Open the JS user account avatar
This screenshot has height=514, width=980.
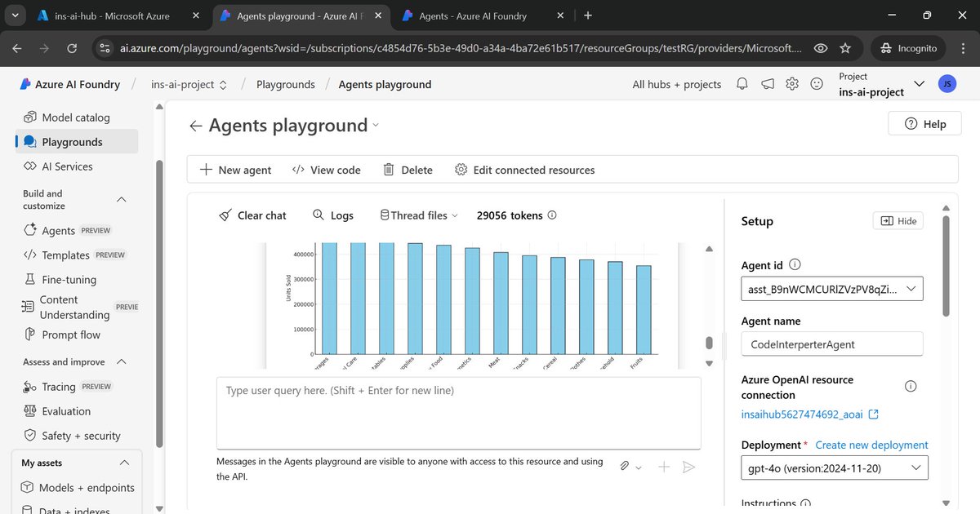point(947,84)
